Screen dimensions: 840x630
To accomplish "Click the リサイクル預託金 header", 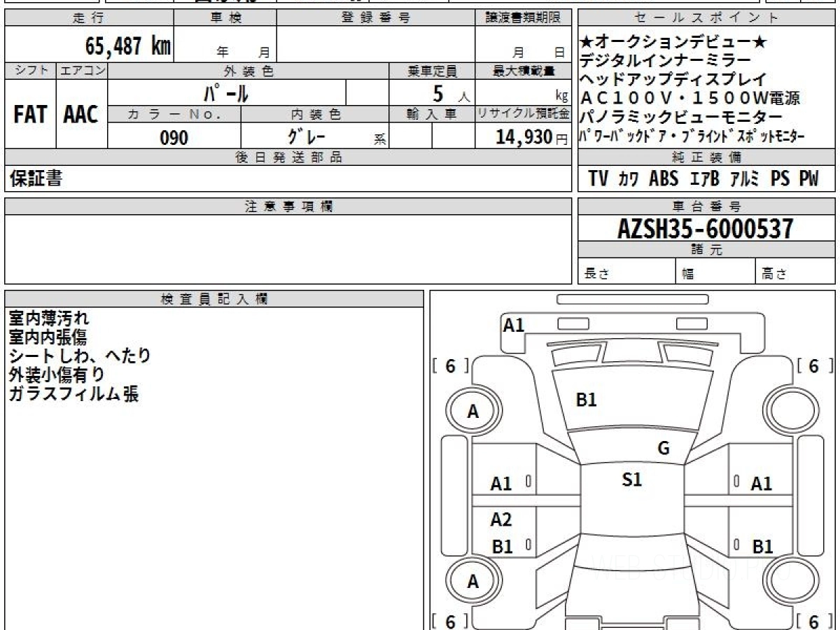I will tap(524, 113).
